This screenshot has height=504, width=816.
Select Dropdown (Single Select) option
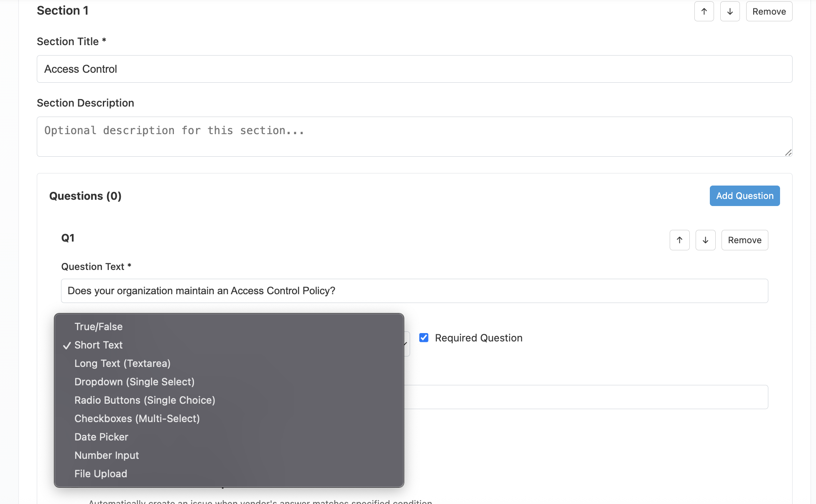pyautogui.click(x=134, y=382)
